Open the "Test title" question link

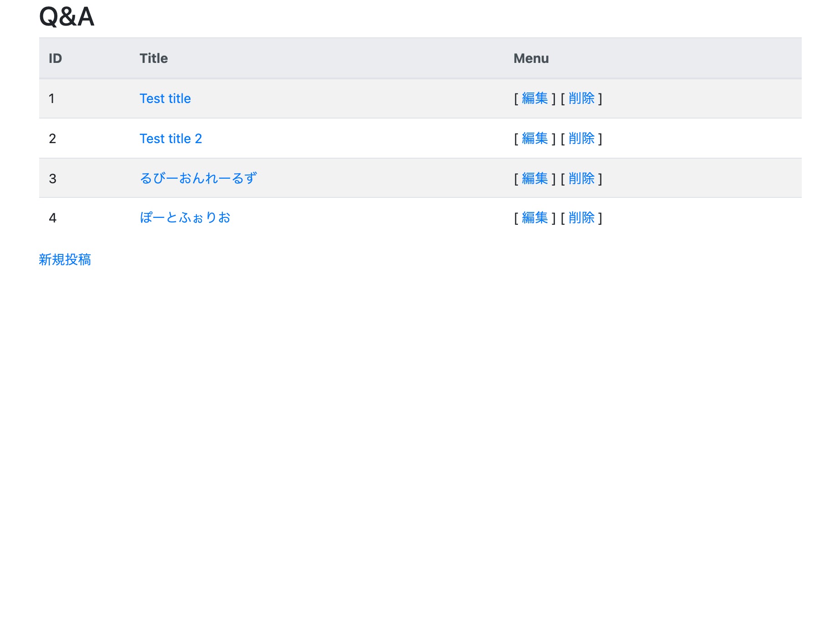coord(165,98)
